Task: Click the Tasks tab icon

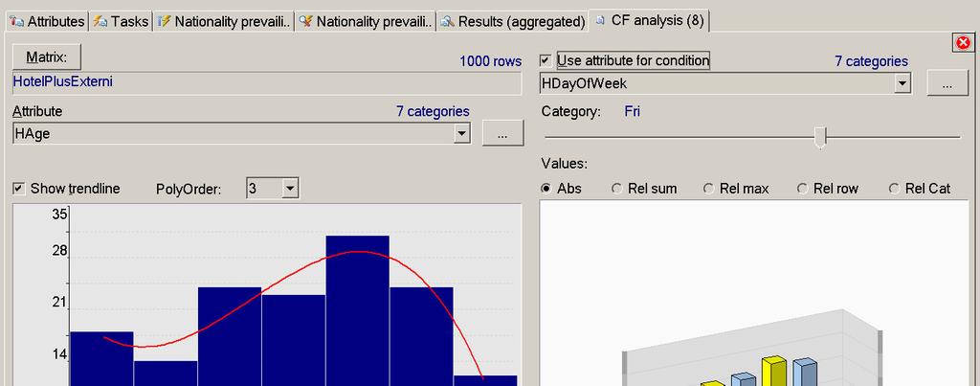Action: 100,21
